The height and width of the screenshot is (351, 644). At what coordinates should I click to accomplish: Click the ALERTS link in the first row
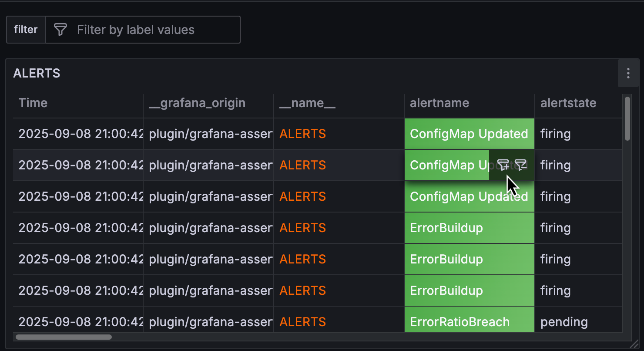[302, 134]
